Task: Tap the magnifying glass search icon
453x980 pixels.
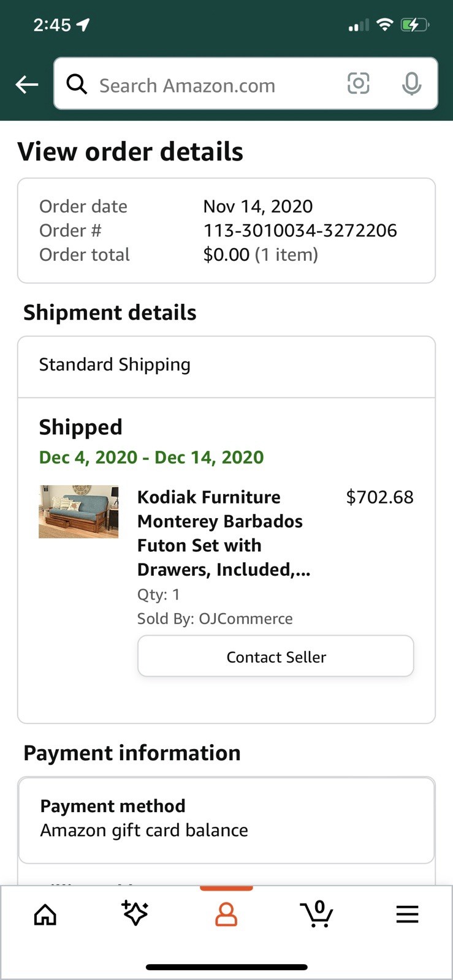Action: pyautogui.click(x=77, y=84)
